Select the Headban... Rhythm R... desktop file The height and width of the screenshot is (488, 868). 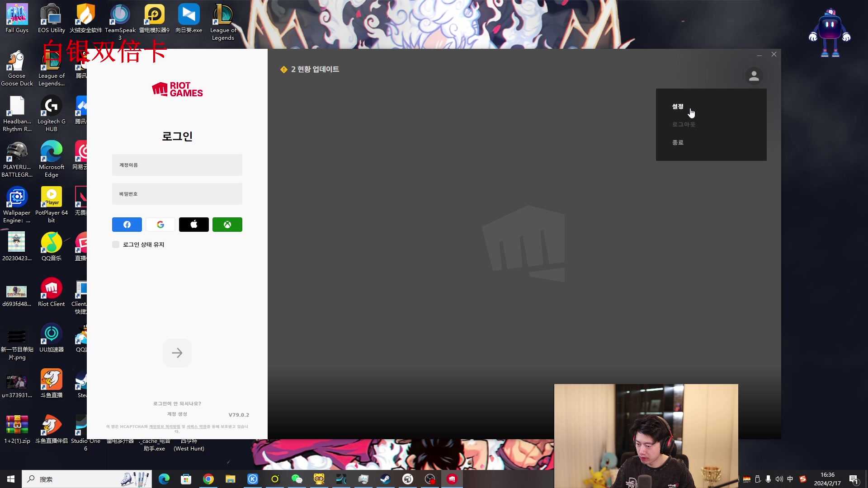17,113
